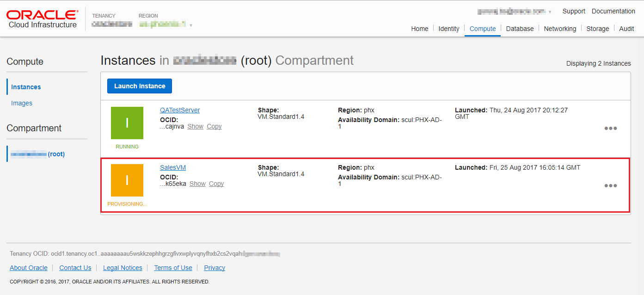Image resolution: width=644 pixels, height=295 pixels.
Task: Select the Identity menu item
Action: [448, 29]
